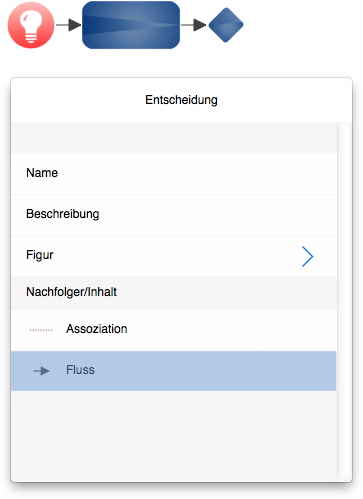Open Figur options via the blue chevron
Image resolution: width=363 pixels, height=499 pixels.
point(308,256)
